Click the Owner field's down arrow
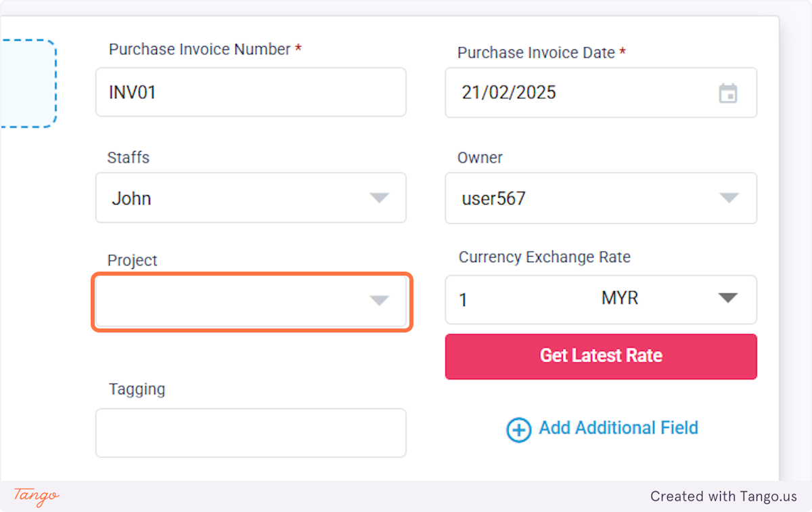812x512 pixels. click(x=729, y=198)
